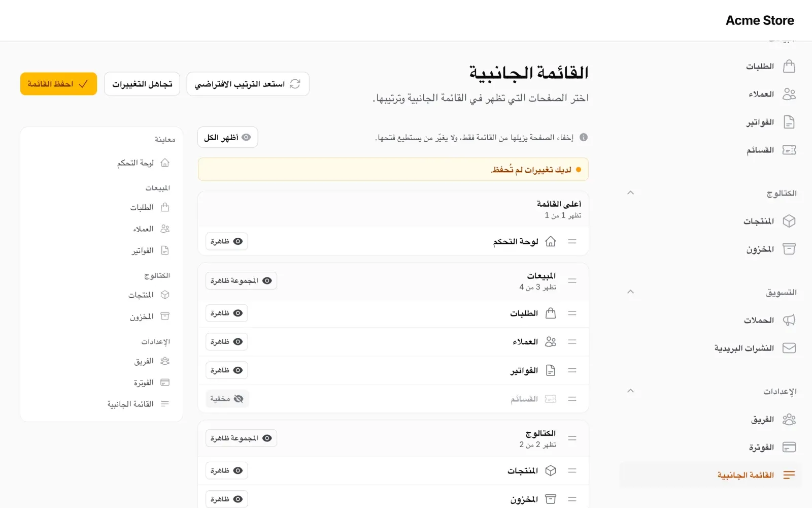Image resolution: width=812 pixels, height=508 pixels.
Task: Discard edits via تجاهل التغييرات
Action: [142, 84]
